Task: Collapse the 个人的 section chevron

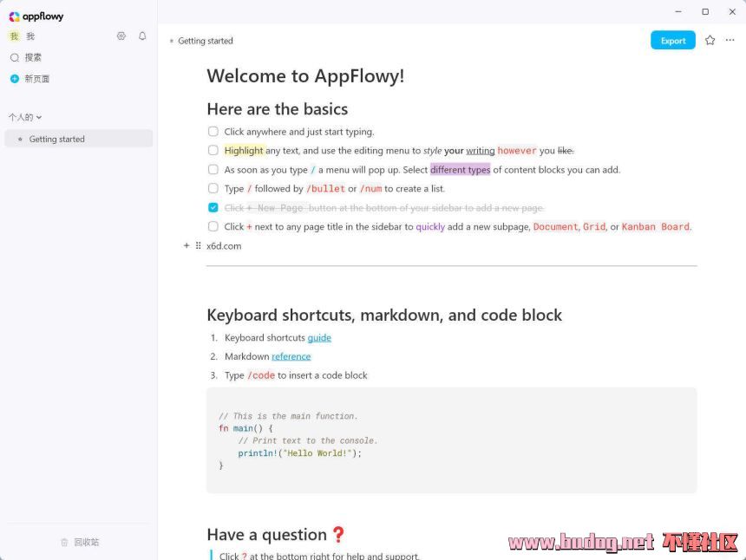Action: pos(39,117)
